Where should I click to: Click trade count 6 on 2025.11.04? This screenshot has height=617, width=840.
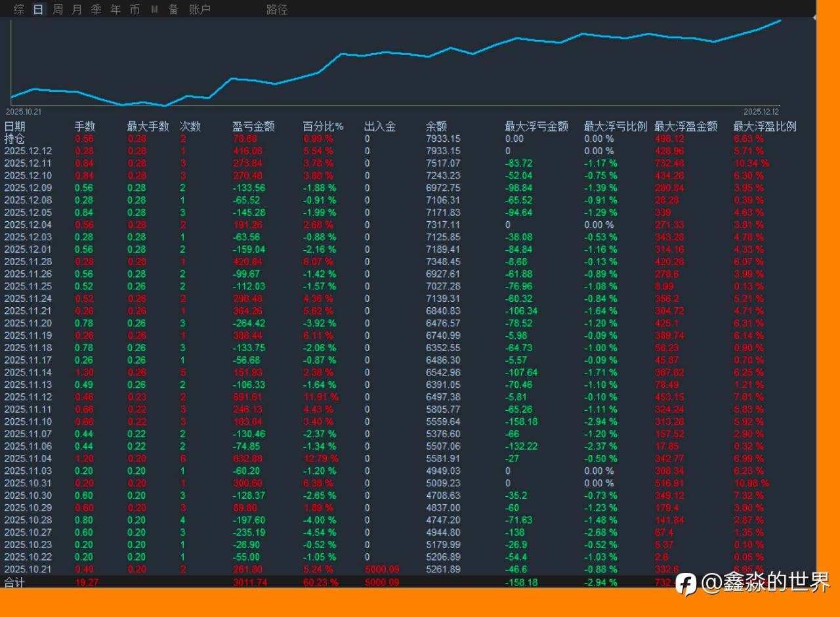[x=182, y=458]
